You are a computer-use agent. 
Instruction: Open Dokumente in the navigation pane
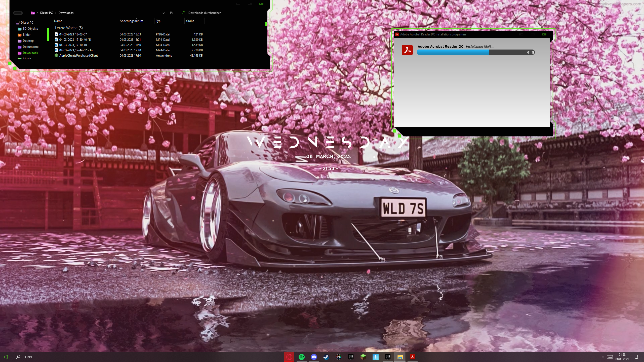(31, 47)
